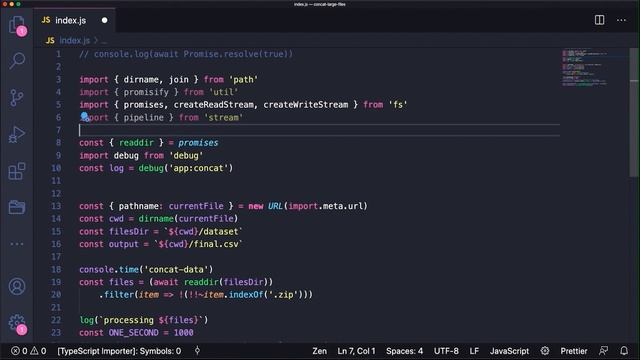640x360 pixels.
Task: Click the Prettier status bar button
Action: pyautogui.click(x=573, y=351)
